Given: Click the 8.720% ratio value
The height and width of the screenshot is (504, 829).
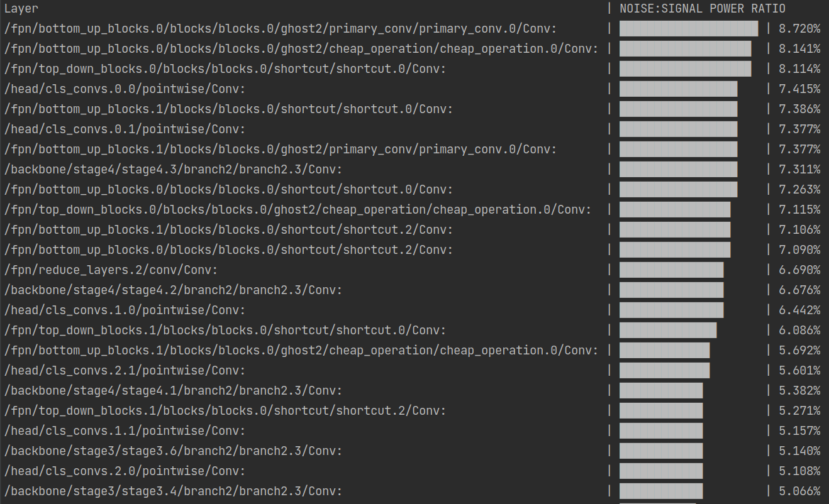Looking at the screenshot, I should 799,29.
